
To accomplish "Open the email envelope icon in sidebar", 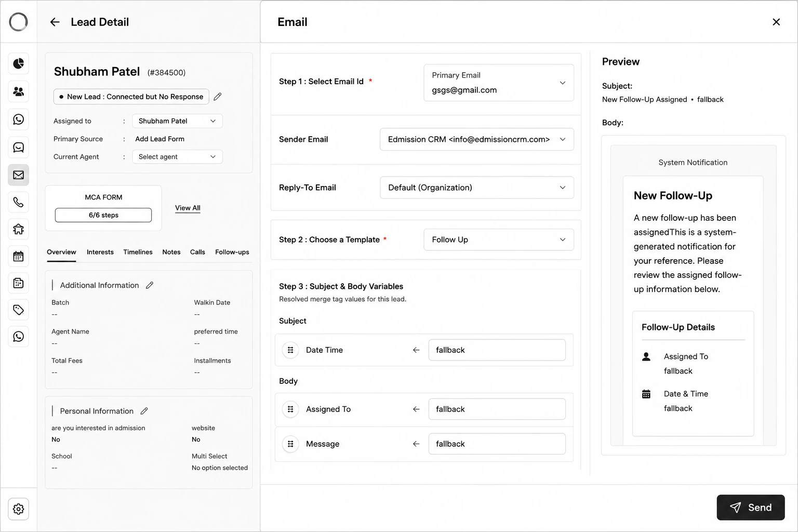I will point(18,175).
